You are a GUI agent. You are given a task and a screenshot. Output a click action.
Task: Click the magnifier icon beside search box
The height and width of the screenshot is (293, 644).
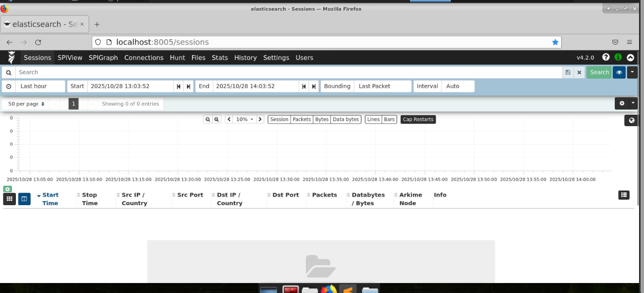[8, 73]
